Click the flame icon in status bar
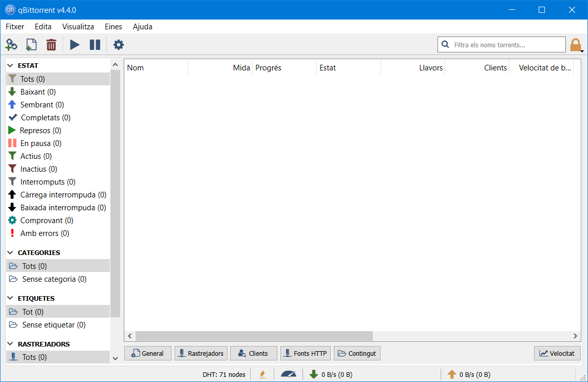The image size is (588, 382). tap(262, 374)
